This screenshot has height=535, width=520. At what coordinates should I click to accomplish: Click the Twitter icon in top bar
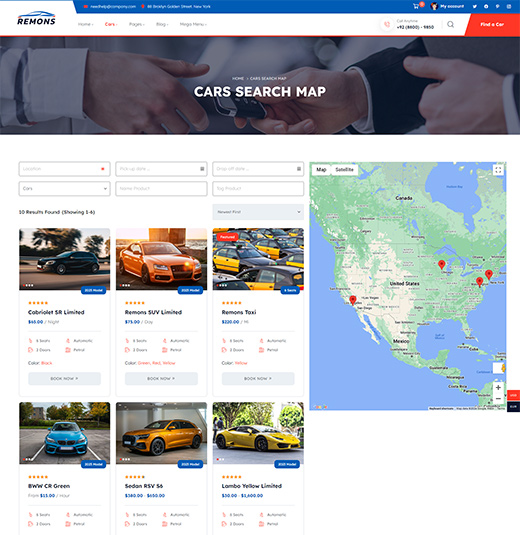coord(475,6)
